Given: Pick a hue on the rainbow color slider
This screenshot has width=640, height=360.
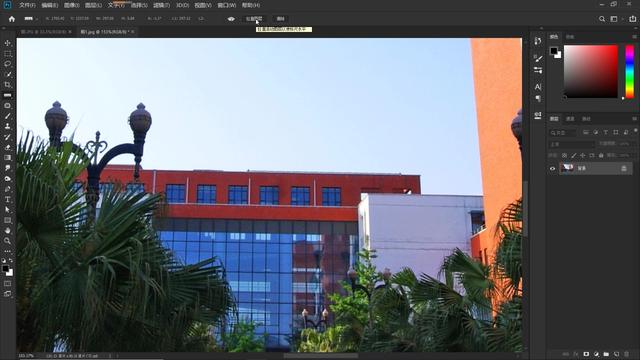Looking at the screenshot, I should (630, 72).
